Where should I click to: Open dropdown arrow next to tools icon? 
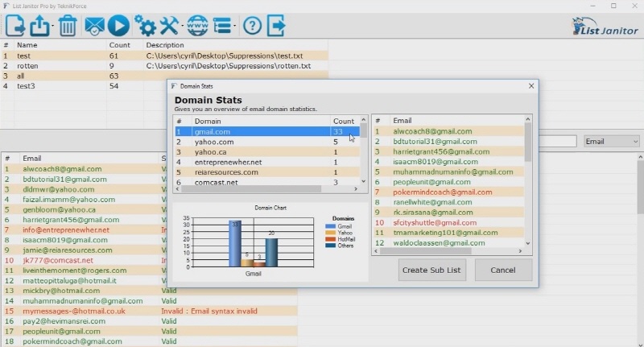tap(181, 27)
